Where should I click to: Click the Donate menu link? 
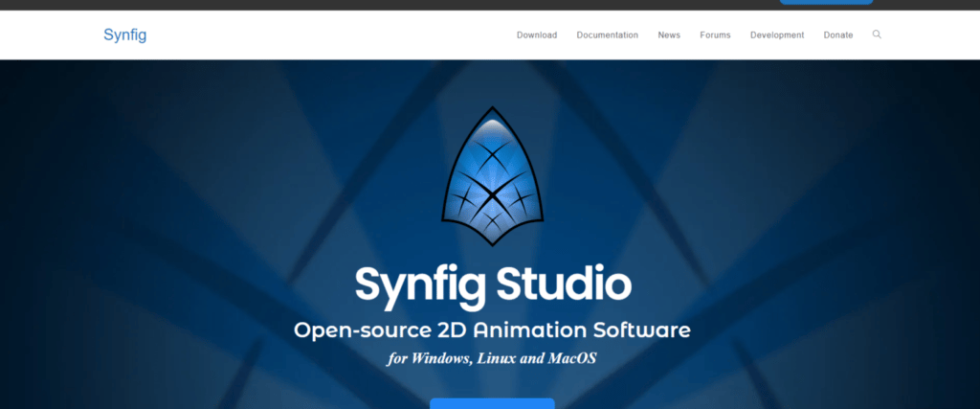[x=837, y=35]
